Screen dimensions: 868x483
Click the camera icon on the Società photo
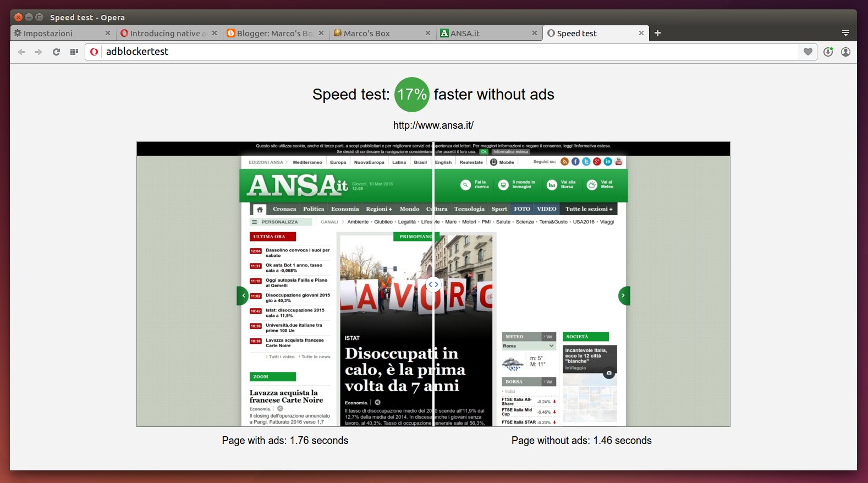tap(609, 374)
